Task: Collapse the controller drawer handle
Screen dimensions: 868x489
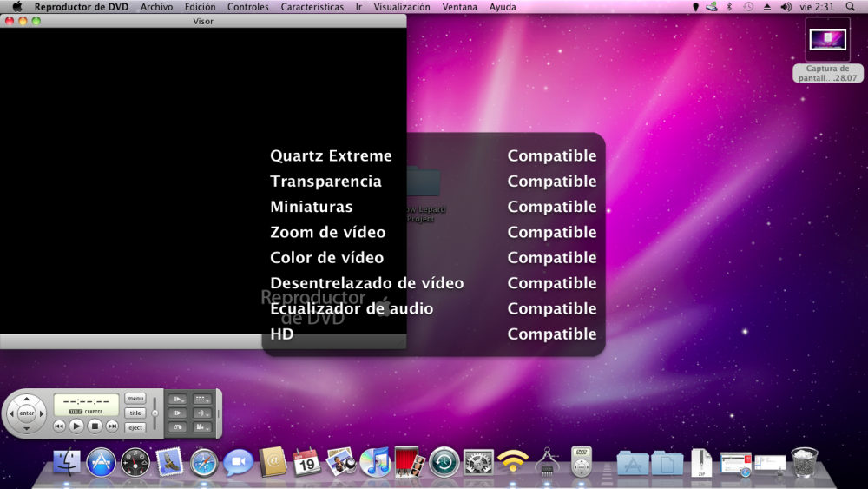Action: (219, 413)
